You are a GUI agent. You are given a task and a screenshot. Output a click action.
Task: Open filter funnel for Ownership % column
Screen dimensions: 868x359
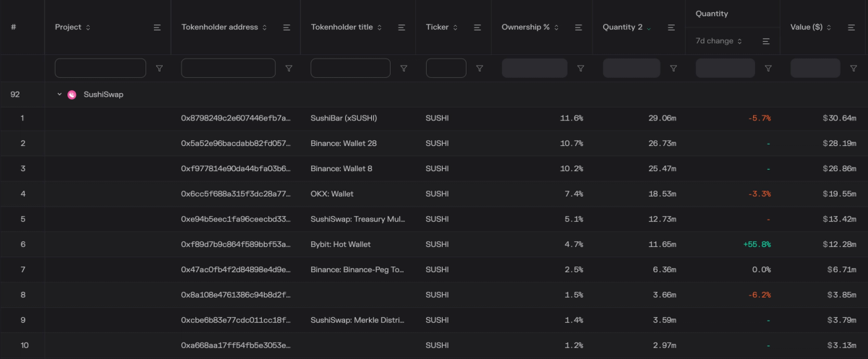(x=580, y=69)
